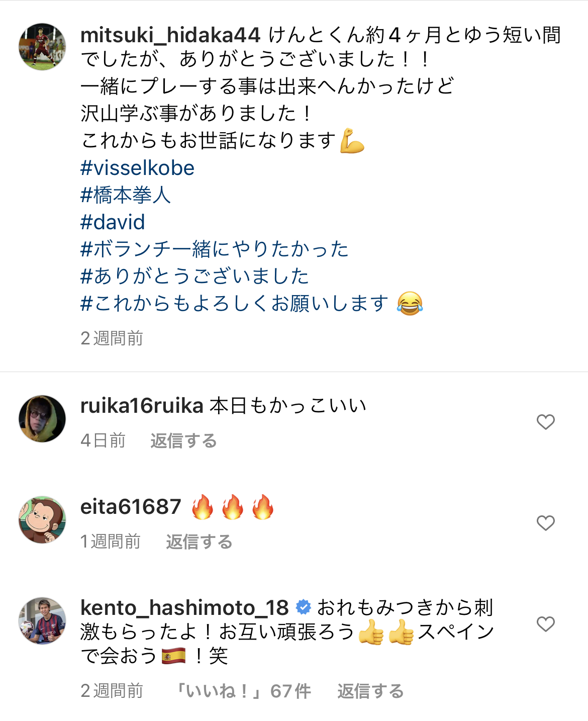Tap the #ありがとうございました hashtag

(194, 277)
